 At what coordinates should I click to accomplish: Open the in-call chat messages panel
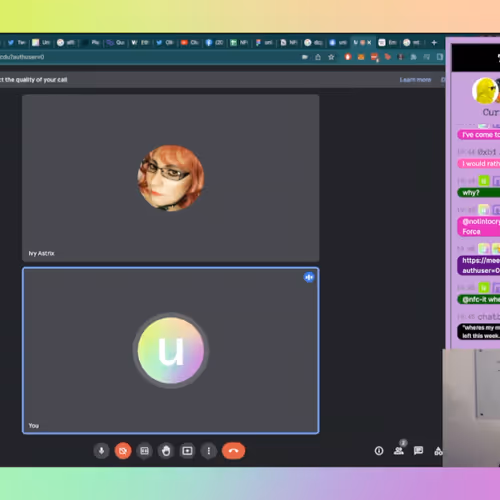click(x=418, y=451)
